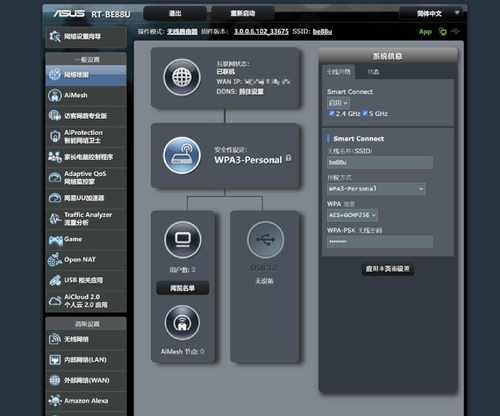Select the Internet status globe icon

[x=182, y=77]
